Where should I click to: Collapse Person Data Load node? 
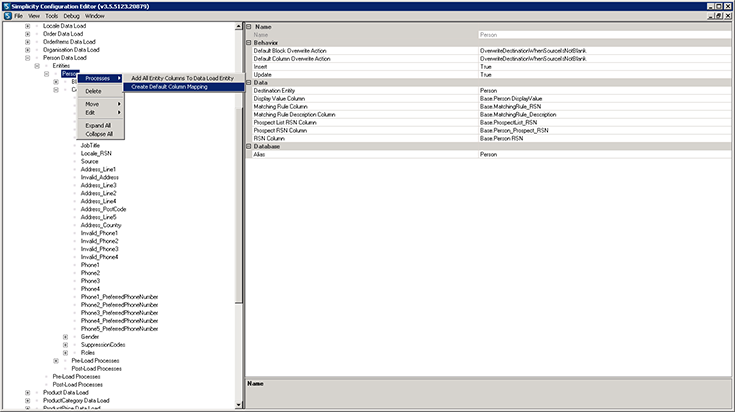(x=27, y=58)
